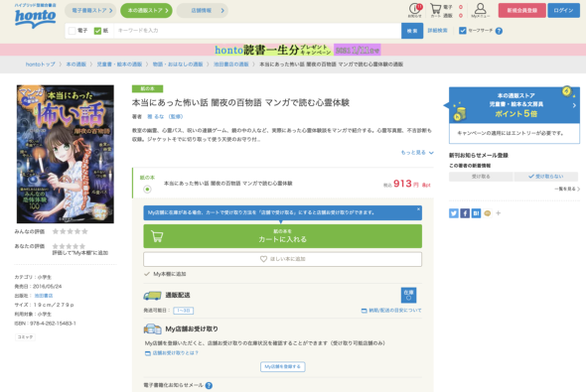Open the notifications bell icon
The height and width of the screenshot is (392, 586).
(415, 10)
